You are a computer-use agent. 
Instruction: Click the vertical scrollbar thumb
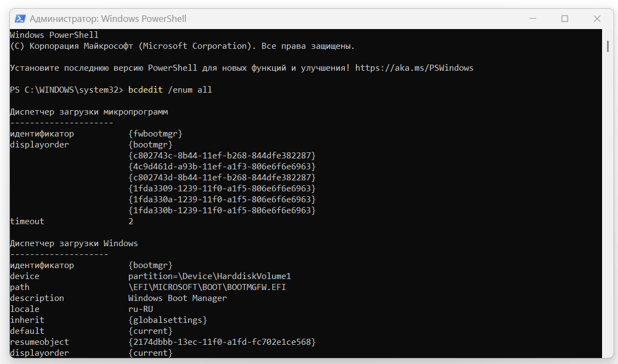(x=608, y=46)
